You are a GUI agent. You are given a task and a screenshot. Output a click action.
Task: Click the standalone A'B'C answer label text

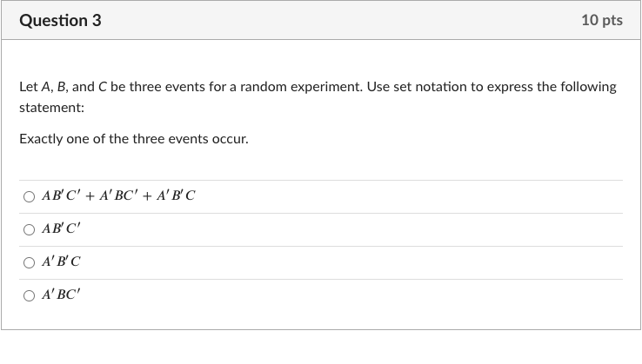click(61, 261)
